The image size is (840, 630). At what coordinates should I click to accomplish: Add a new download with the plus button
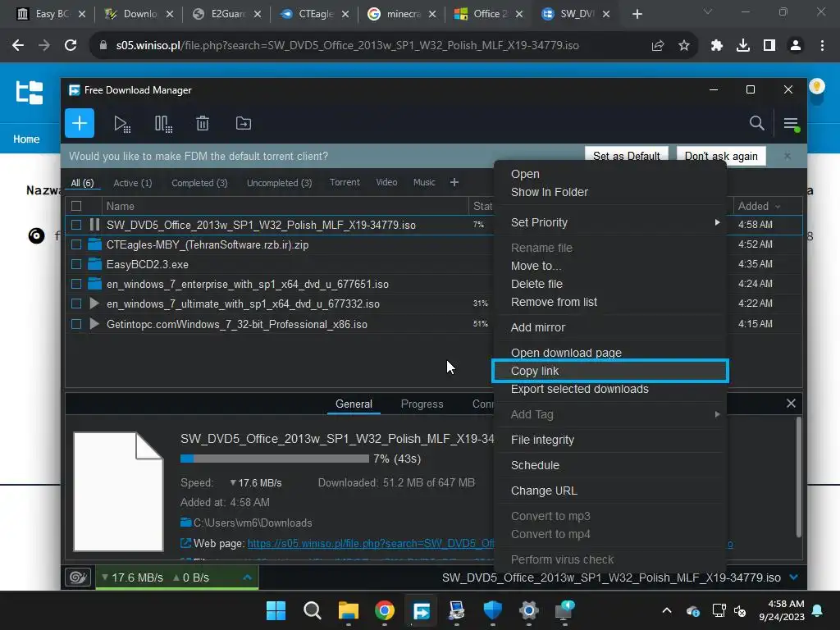point(80,123)
